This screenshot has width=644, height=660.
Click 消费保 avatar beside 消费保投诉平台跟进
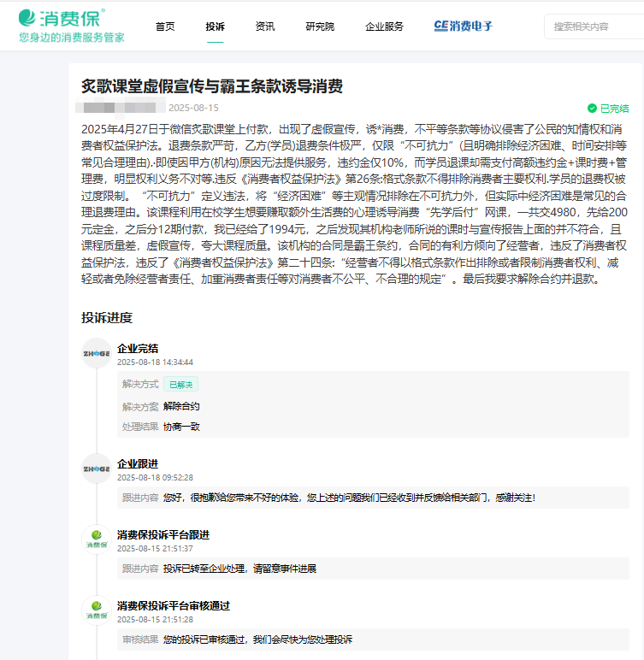click(x=97, y=539)
